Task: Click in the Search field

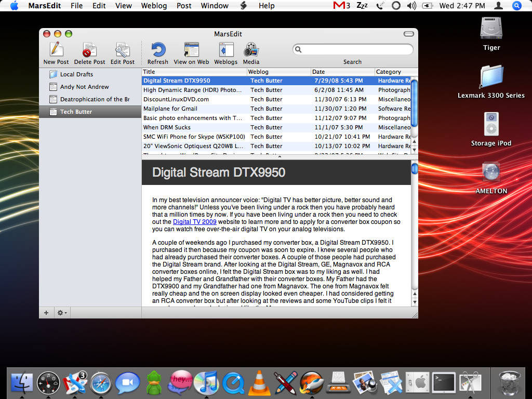Action: [x=353, y=49]
